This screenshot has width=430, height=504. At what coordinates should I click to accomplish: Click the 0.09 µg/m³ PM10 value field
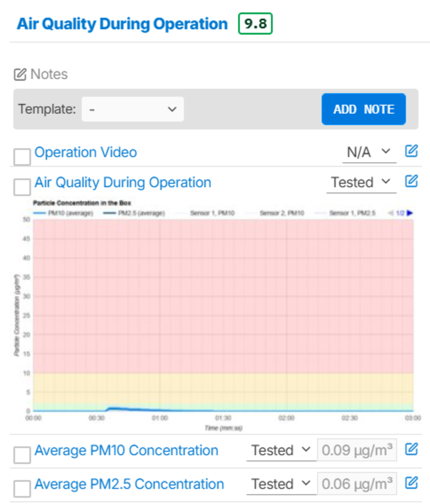[357, 450]
